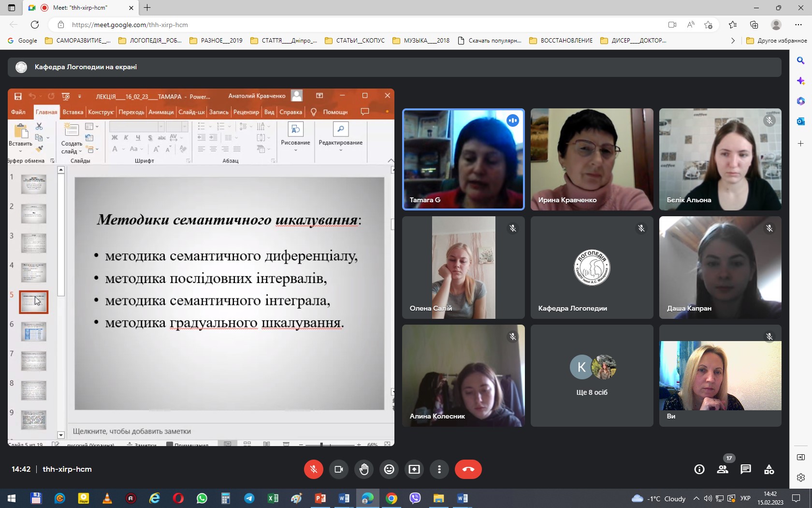Open the Вид ribbon tab
The width and height of the screenshot is (812, 508).
point(269,112)
